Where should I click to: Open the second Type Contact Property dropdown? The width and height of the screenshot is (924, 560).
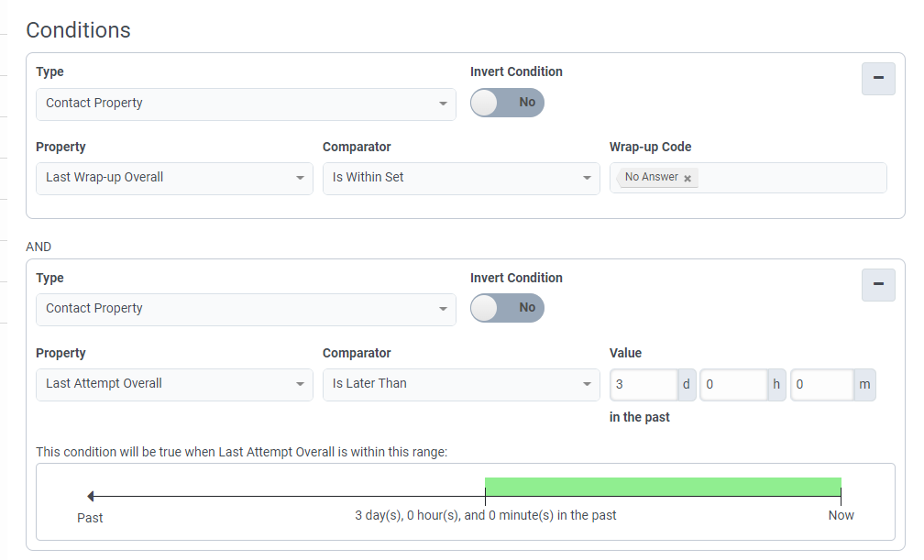tap(246, 309)
